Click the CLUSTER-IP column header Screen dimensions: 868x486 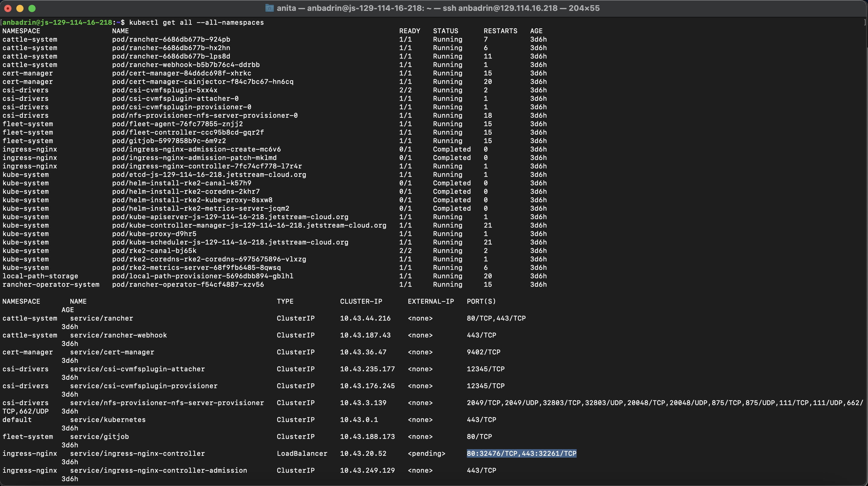361,301
